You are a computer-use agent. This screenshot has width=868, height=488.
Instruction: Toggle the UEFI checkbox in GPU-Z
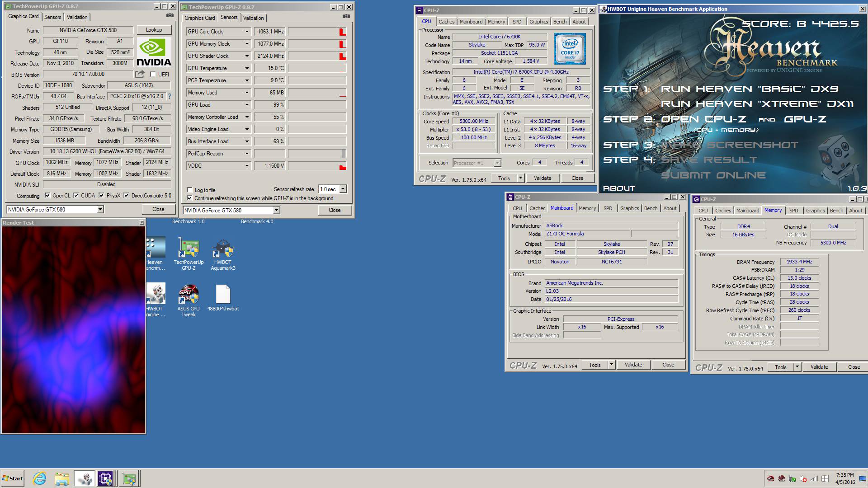153,74
